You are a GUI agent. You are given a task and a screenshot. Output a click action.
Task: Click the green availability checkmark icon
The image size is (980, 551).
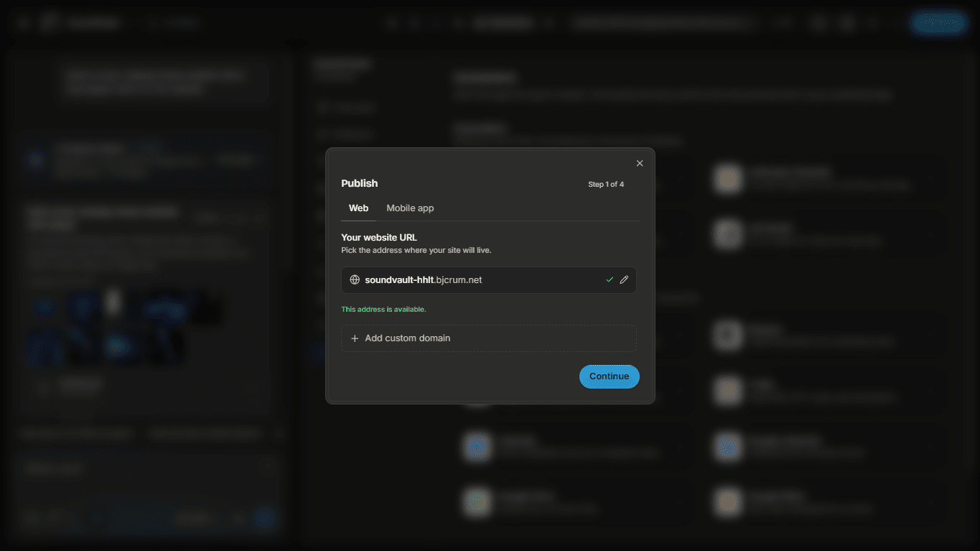[x=610, y=279]
